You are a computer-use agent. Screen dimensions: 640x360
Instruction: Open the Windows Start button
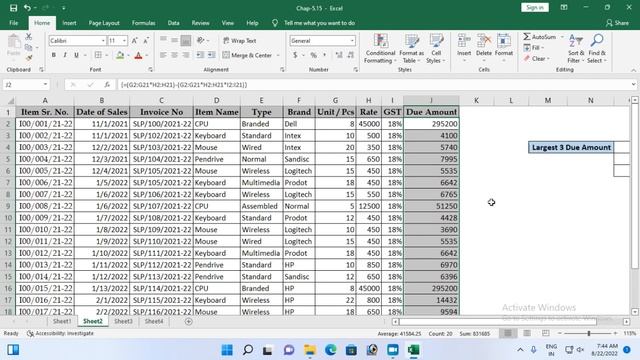tap(227, 350)
